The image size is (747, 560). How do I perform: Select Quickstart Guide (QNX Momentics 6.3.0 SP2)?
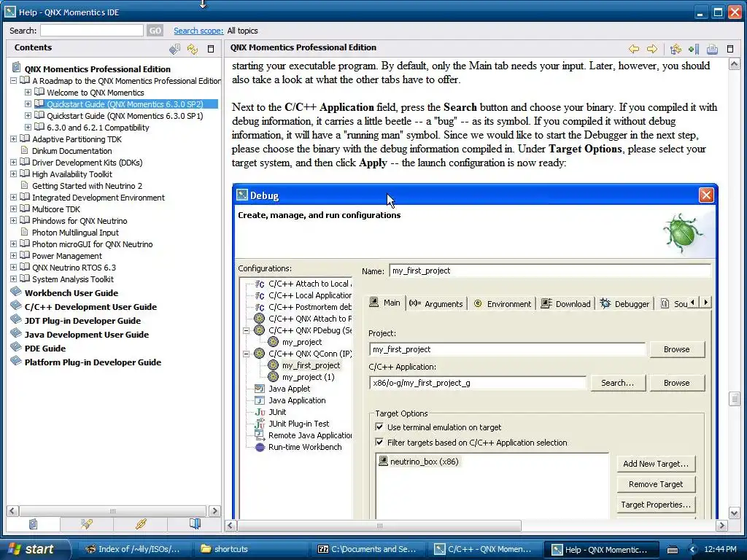click(x=125, y=104)
